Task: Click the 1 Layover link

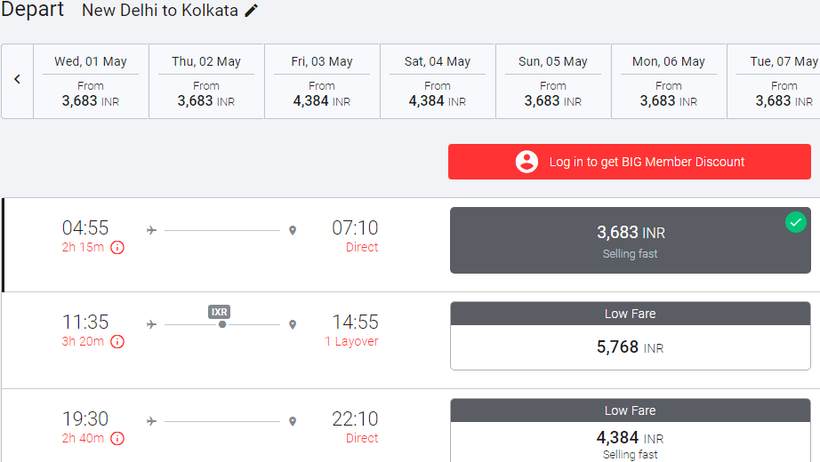Action: pyautogui.click(x=351, y=342)
